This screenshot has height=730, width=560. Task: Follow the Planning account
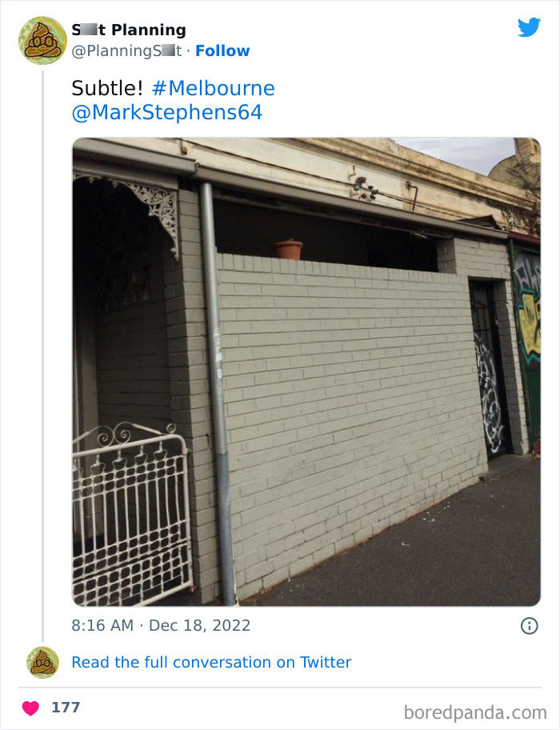[x=222, y=50]
